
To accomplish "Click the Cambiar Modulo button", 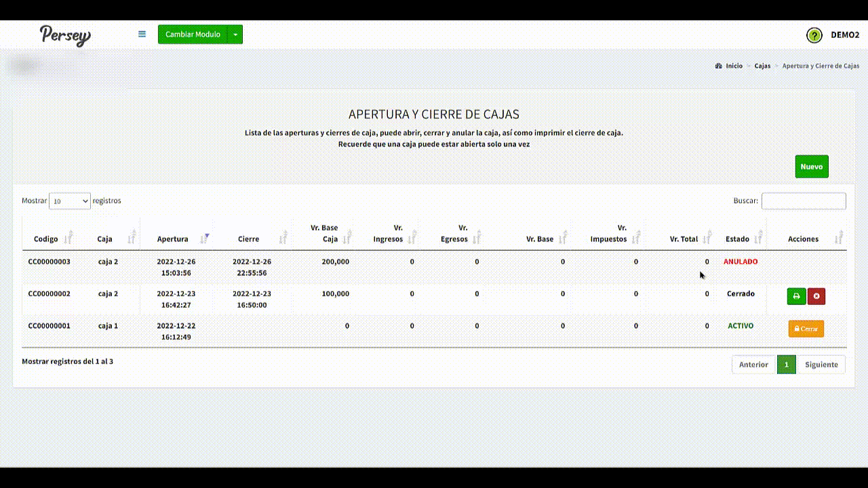I will click(x=193, y=35).
